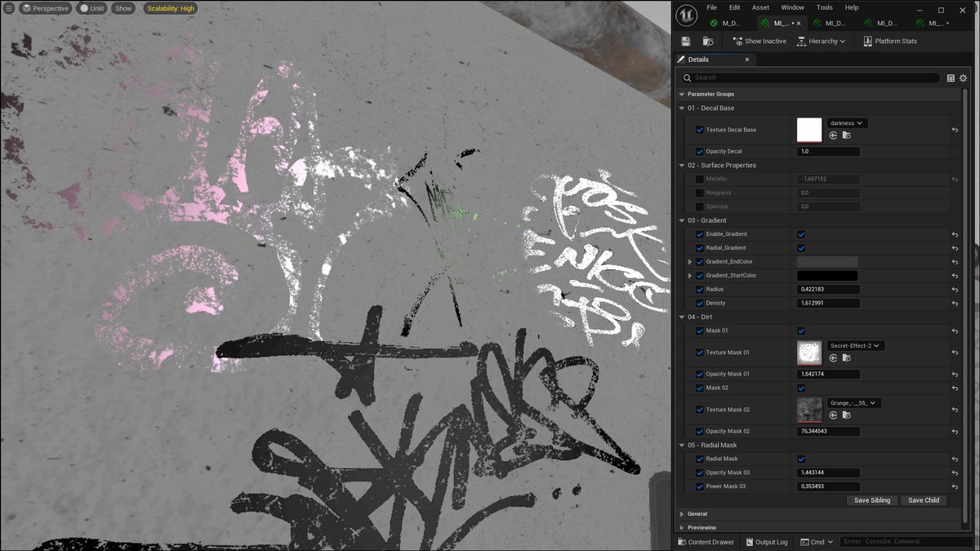Close the Details panel tab
The image size is (980, 551).
click(746, 60)
